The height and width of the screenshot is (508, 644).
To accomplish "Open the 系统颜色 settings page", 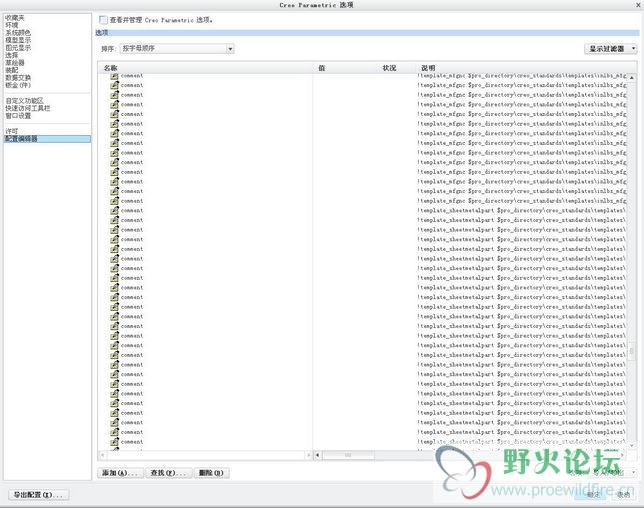I will pos(18,32).
